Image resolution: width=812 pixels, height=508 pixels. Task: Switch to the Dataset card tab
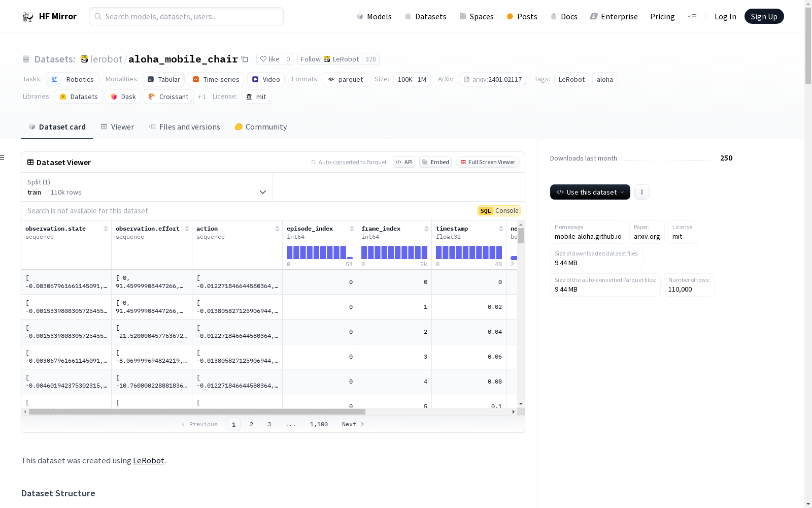(57, 127)
